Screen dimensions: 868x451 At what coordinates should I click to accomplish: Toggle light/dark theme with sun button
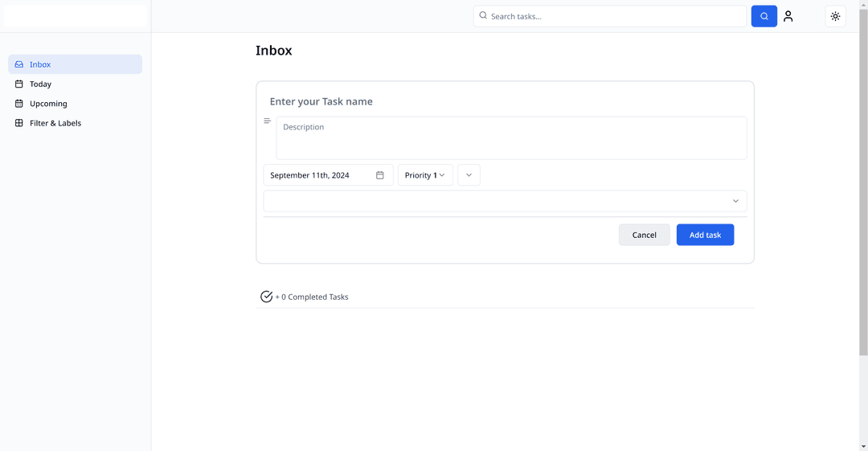point(835,16)
